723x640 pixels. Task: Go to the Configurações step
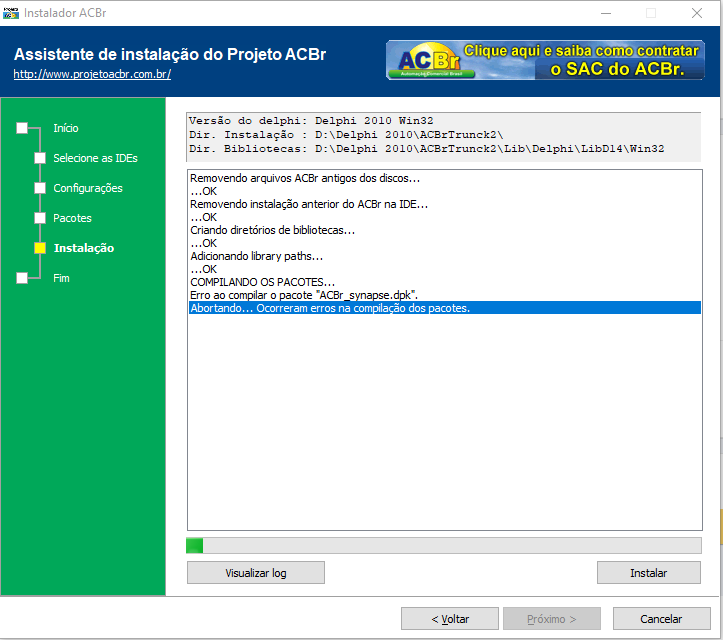pyautogui.click(x=88, y=188)
